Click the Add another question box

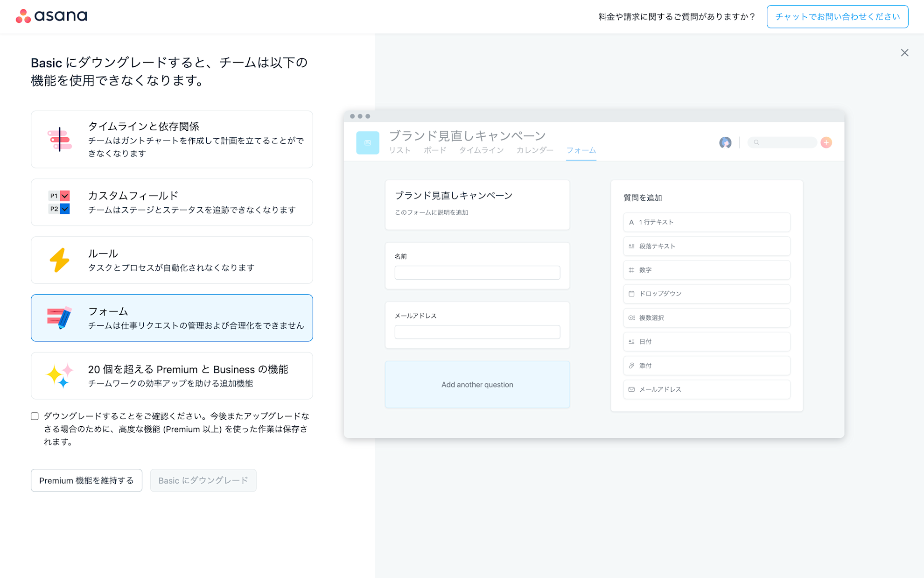(477, 385)
